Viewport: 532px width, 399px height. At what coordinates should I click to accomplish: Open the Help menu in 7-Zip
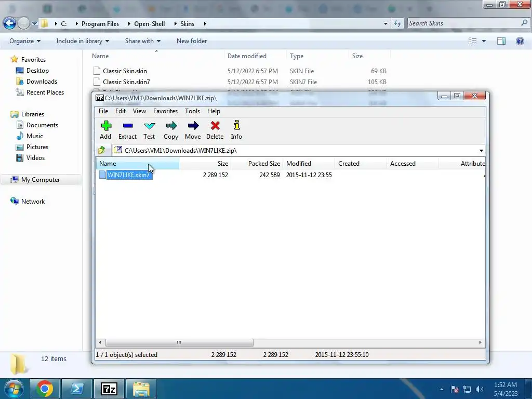[x=214, y=111]
